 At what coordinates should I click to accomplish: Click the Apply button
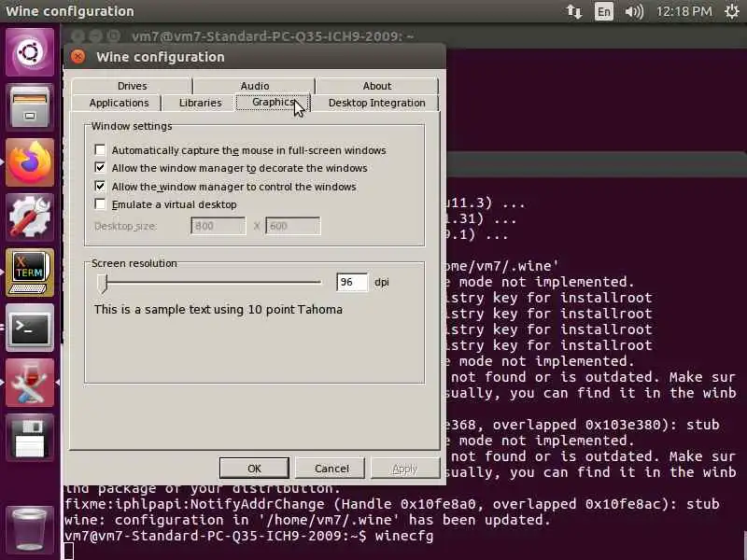tap(405, 469)
